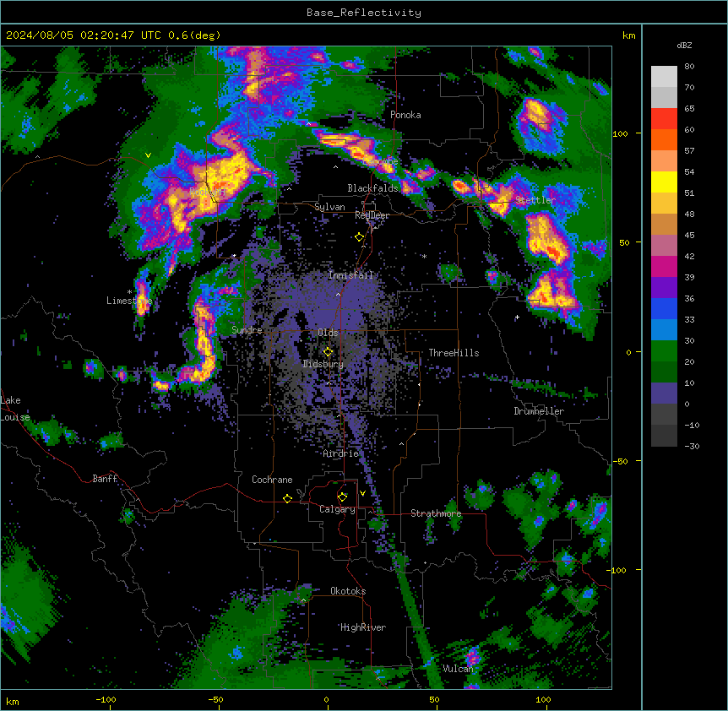Select the light blue 33 dBZ legend swatch
The width and height of the screenshot is (728, 711).
[664, 330]
